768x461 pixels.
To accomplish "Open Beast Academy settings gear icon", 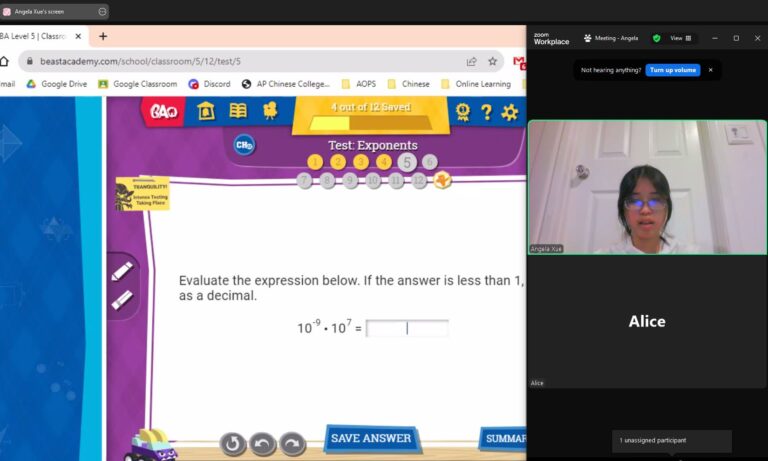I will [510, 112].
